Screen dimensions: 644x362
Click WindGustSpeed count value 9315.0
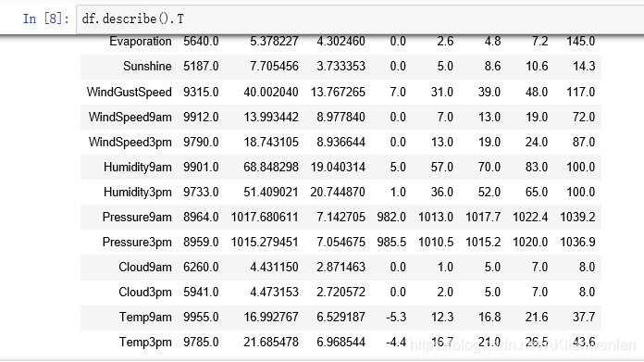[201, 92]
